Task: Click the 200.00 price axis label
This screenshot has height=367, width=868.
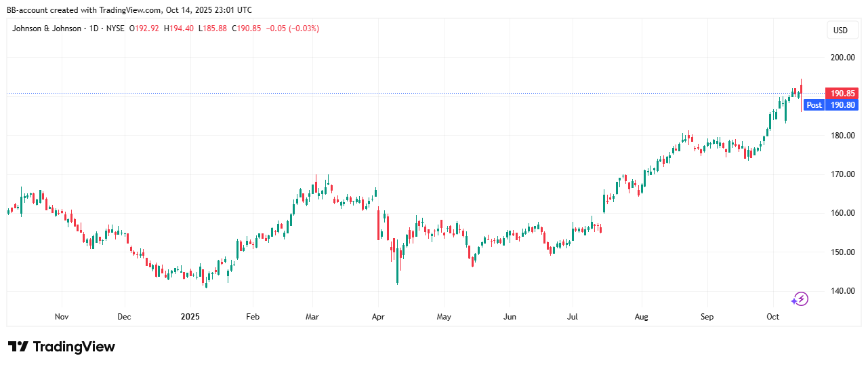Action: [x=842, y=58]
